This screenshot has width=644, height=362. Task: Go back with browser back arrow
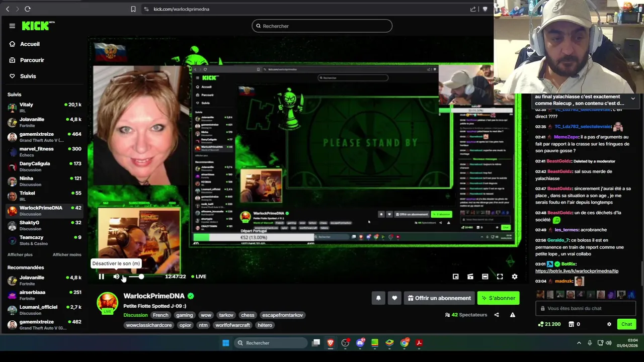8,9
